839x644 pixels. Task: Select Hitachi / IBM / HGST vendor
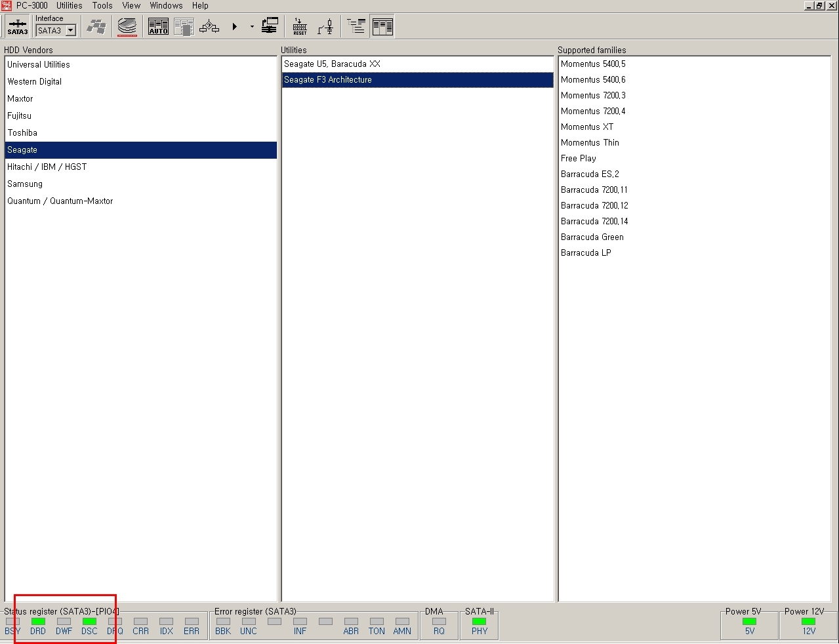(x=141, y=167)
